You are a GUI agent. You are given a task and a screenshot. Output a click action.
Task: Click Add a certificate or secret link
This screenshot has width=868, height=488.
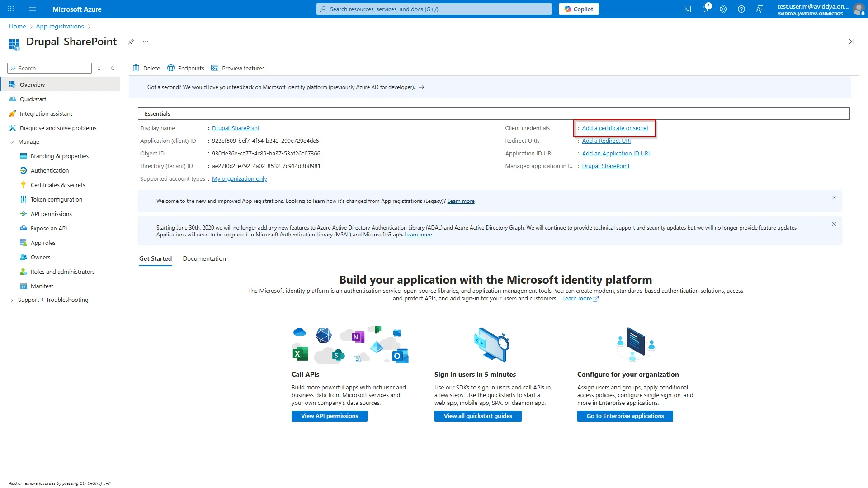[615, 128]
